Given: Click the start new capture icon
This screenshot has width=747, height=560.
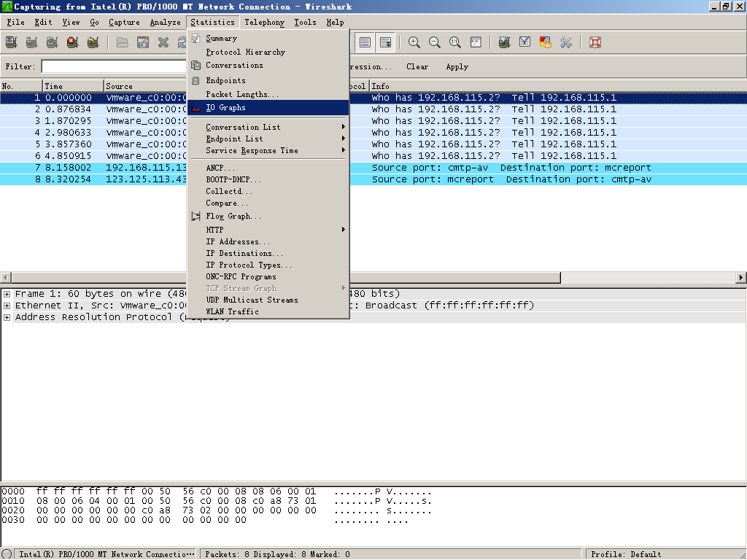Looking at the screenshot, I should coord(53,42).
